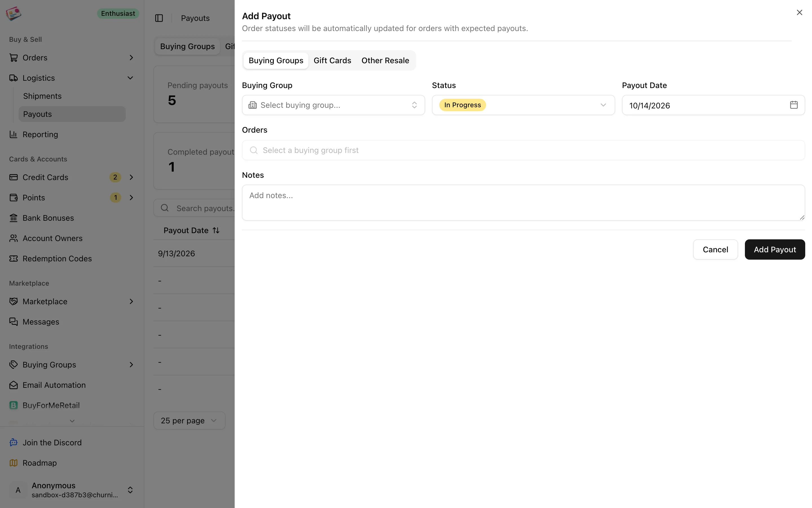Click the Logistics truck icon
Image resolution: width=812 pixels, height=508 pixels.
pos(14,78)
